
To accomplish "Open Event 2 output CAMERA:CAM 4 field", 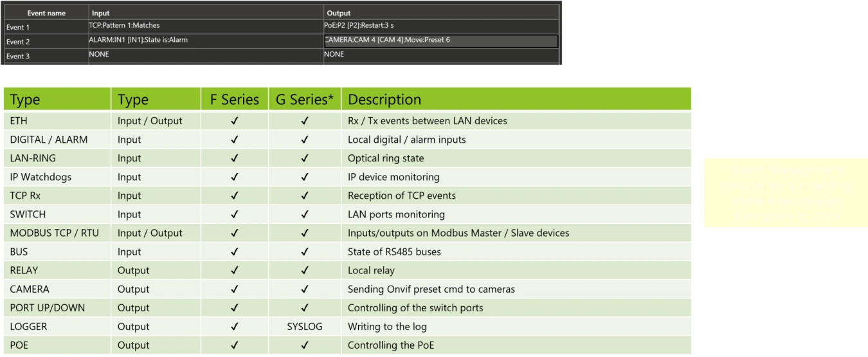I will [x=441, y=41].
